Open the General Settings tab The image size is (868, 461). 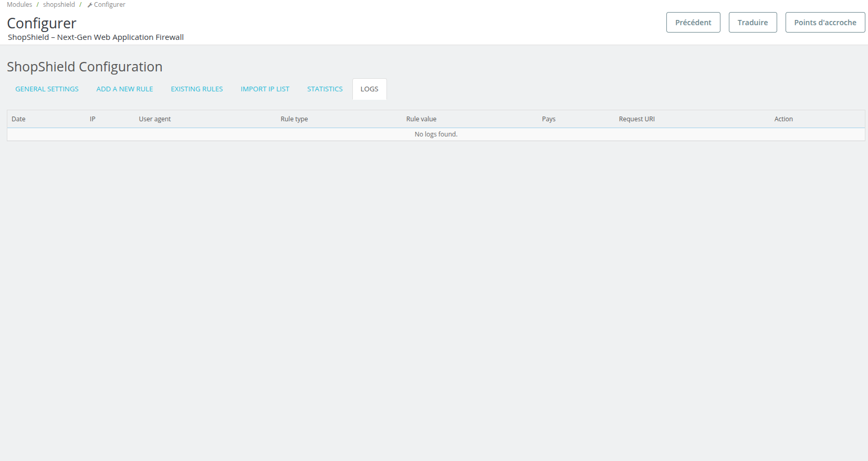click(x=47, y=89)
